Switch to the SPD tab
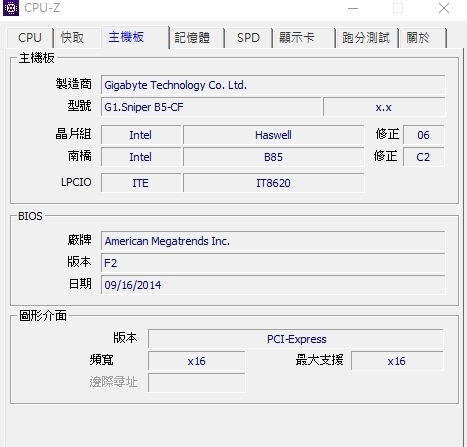 click(x=248, y=38)
